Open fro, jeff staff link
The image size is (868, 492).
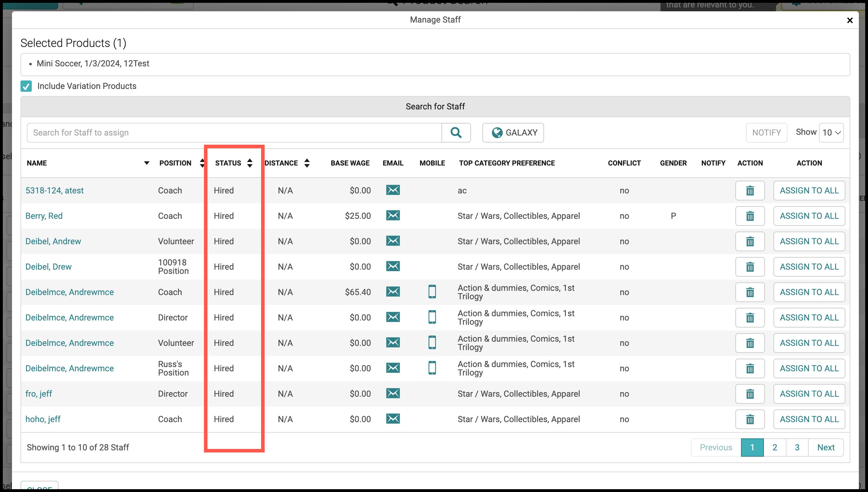coord(38,394)
